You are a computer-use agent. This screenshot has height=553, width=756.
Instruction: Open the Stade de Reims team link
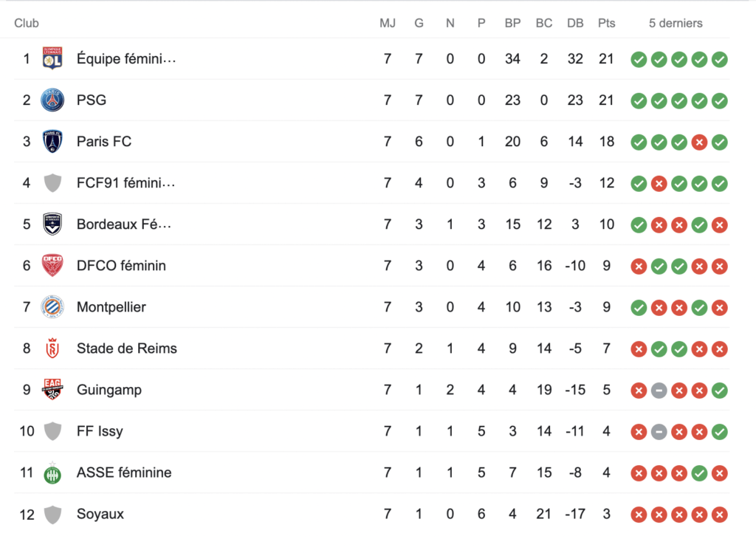click(126, 348)
